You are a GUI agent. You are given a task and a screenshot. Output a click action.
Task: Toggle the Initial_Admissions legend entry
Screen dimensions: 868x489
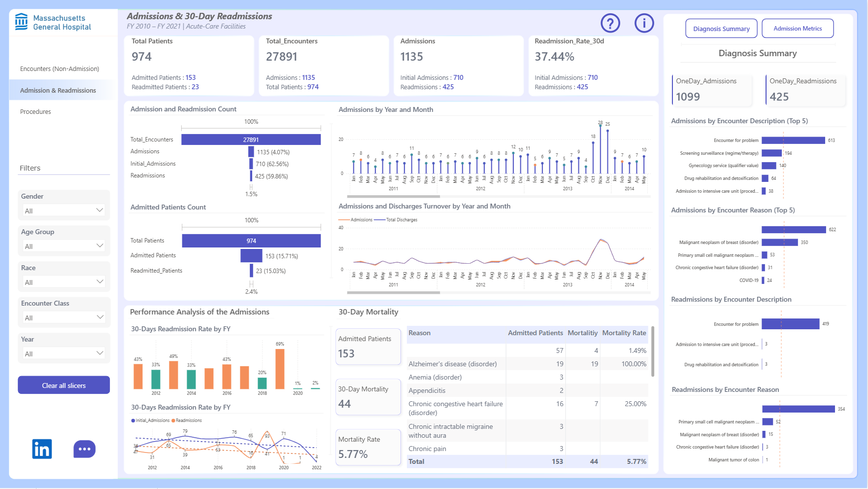tap(150, 420)
